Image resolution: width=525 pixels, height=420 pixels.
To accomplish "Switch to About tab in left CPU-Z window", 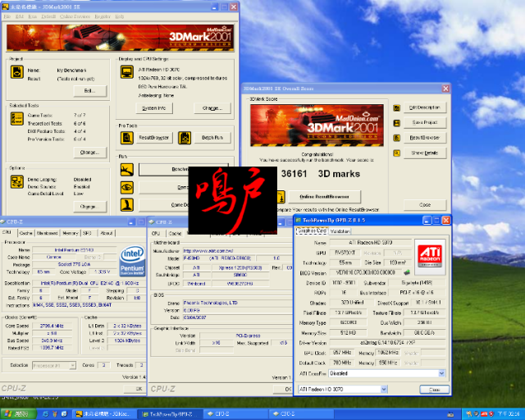I will coord(106,233).
